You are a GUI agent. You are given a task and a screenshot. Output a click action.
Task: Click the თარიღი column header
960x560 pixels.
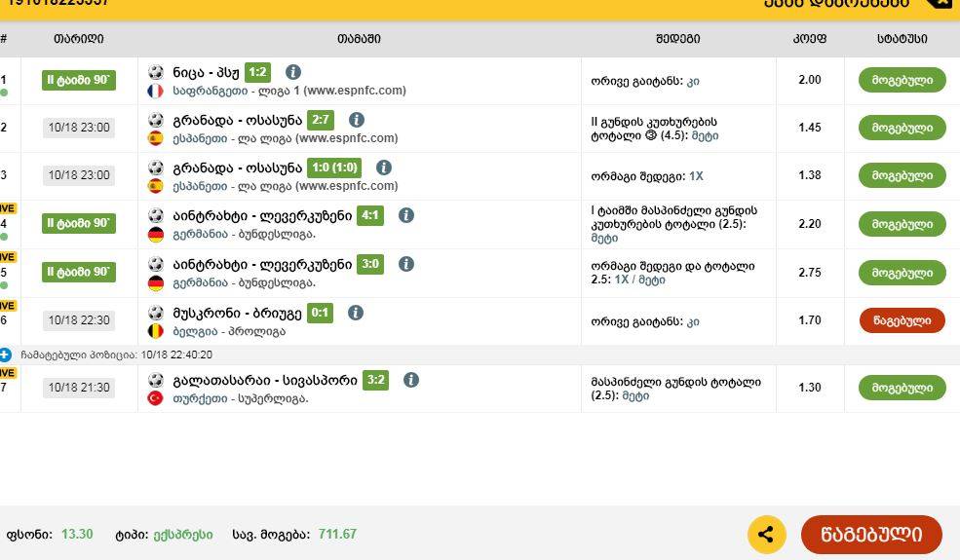tap(78, 39)
